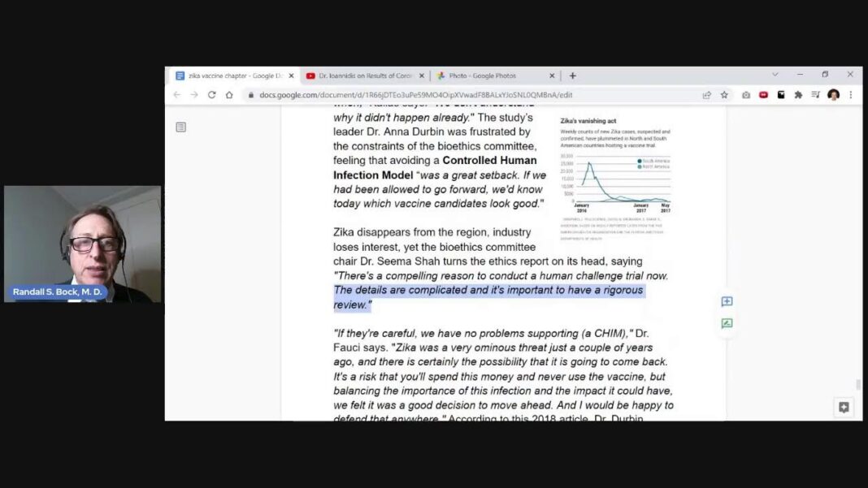
Task: Click the bold Controlled Human Infection Model text
Action: 435,167
